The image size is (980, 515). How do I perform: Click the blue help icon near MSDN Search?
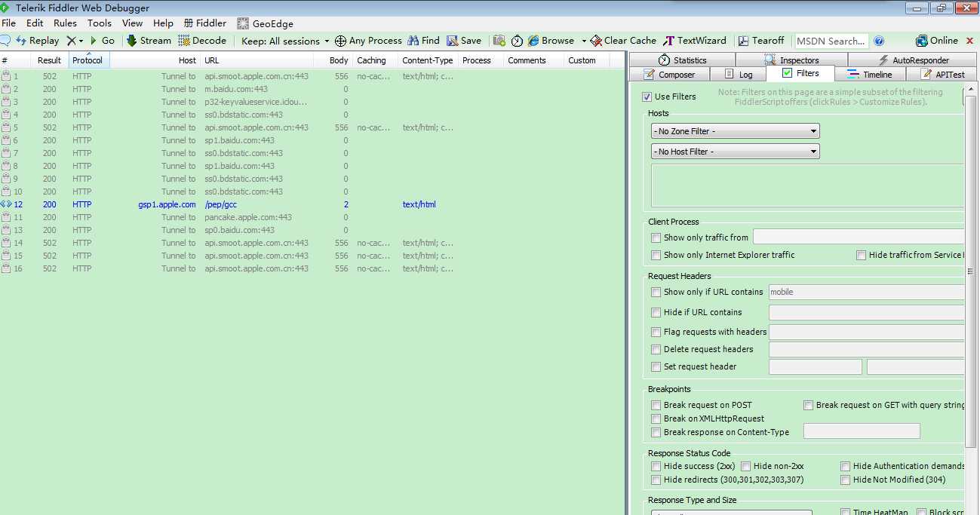pyautogui.click(x=879, y=41)
